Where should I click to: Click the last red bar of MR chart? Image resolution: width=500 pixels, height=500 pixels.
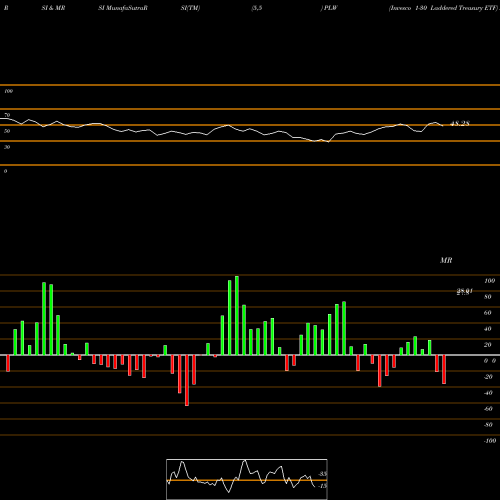(444, 369)
